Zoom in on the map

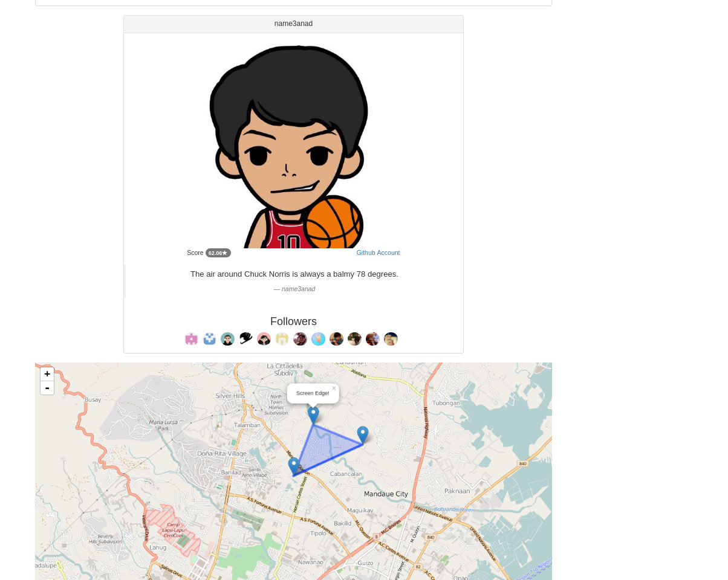[47, 374]
